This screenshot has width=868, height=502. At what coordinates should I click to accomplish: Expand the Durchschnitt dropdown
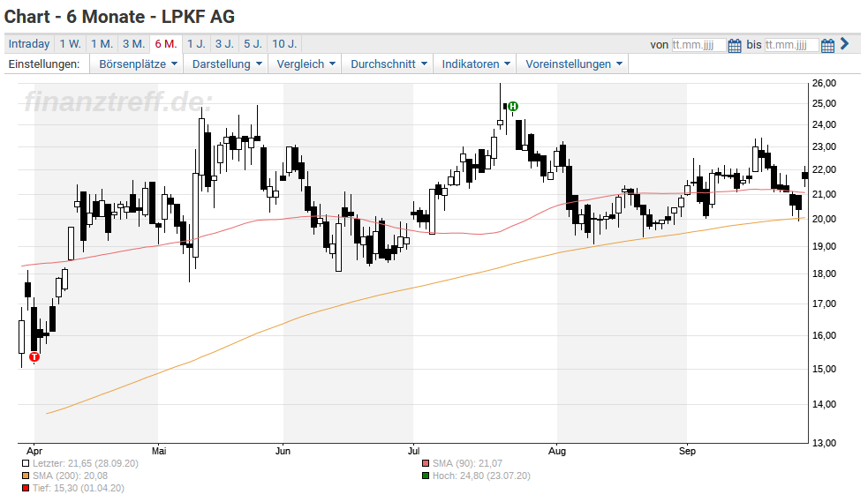point(389,64)
